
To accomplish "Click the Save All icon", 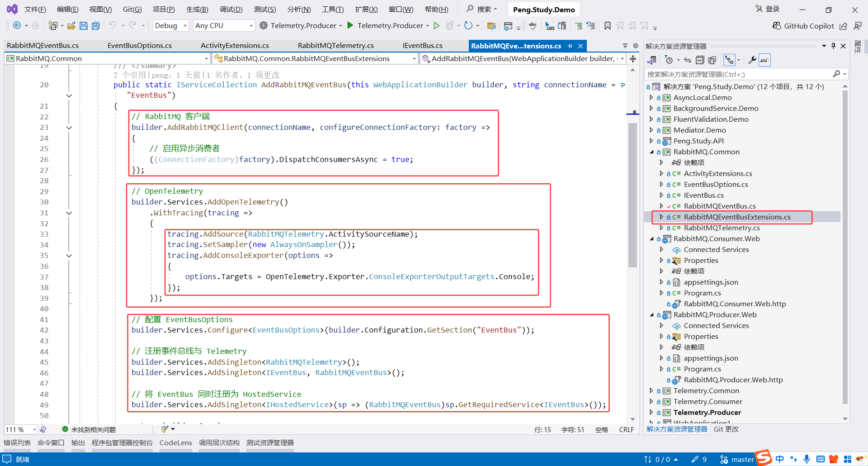I will click(96, 25).
